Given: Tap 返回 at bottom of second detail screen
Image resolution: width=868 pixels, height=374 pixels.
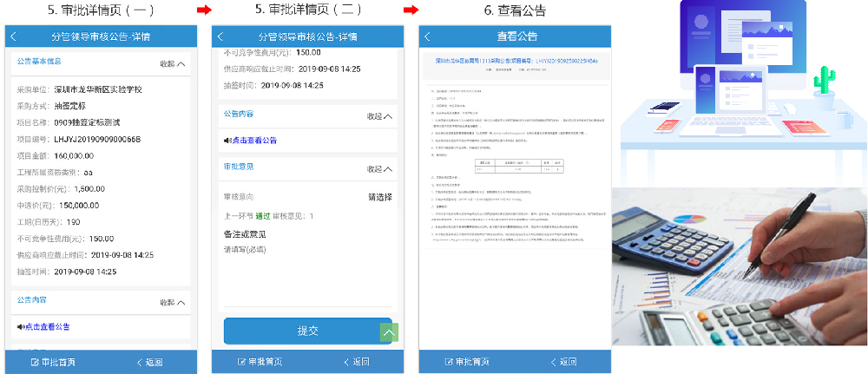Looking at the screenshot, I should tap(356, 362).
